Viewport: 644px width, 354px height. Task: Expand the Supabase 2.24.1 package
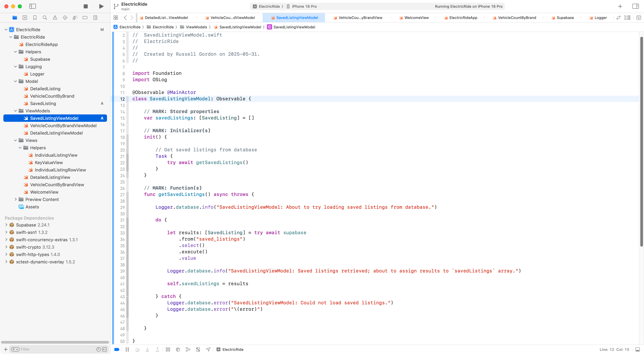tap(6, 225)
